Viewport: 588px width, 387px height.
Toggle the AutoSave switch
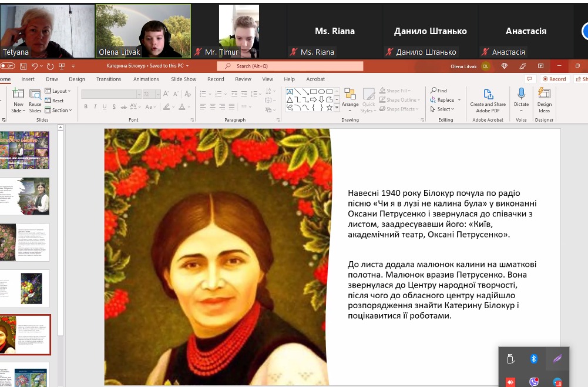pyautogui.click(x=8, y=66)
